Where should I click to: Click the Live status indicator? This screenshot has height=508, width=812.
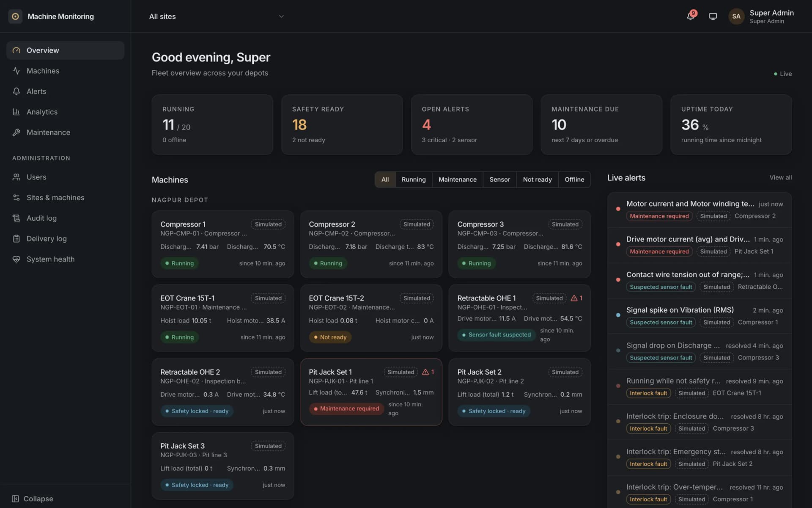tap(783, 74)
